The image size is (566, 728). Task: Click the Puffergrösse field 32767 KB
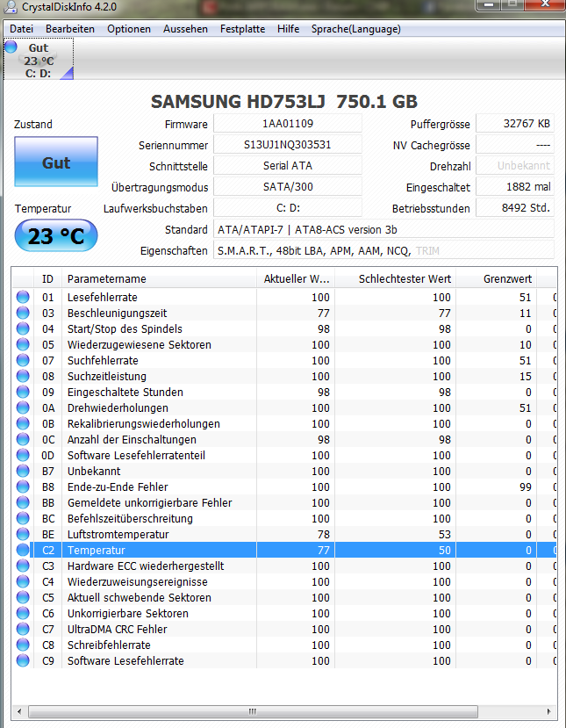click(x=515, y=124)
